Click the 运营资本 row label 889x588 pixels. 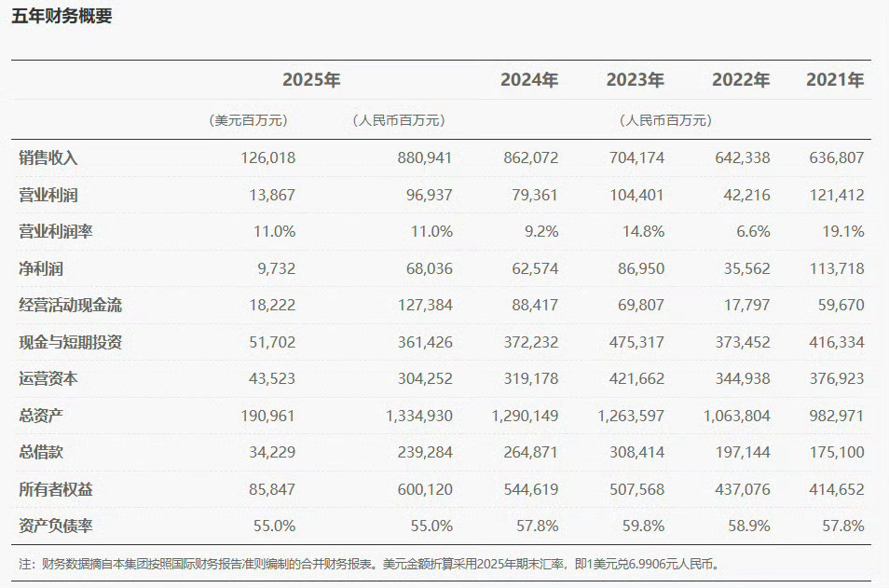click(x=47, y=378)
